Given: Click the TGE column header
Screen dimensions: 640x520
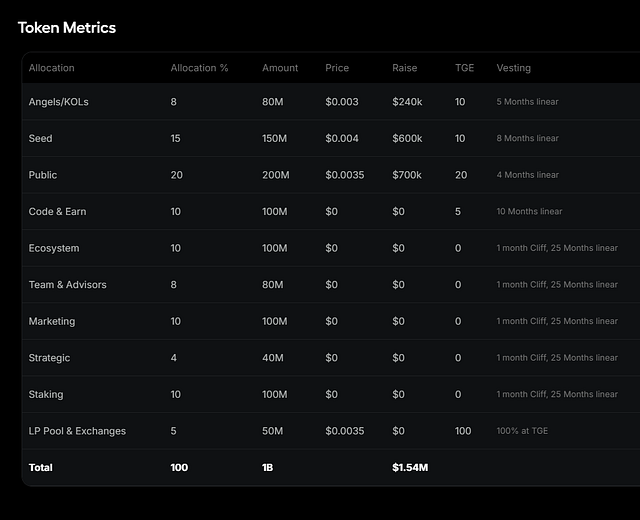Looking at the screenshot, I should pos(464,68).
